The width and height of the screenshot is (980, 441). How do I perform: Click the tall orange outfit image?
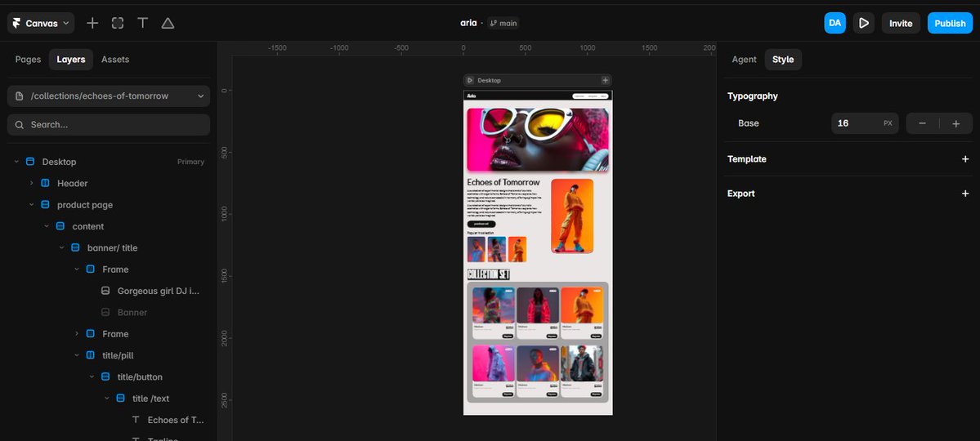pyautogui.click(x=572, y=216)
